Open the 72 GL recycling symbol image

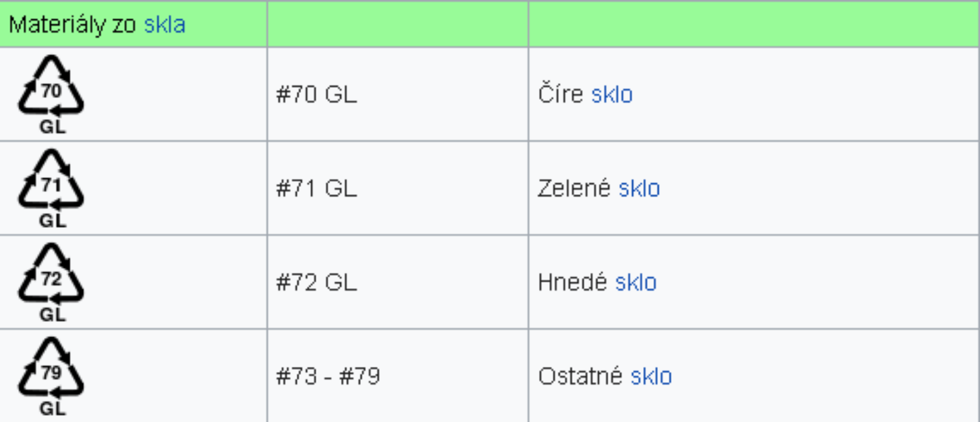coord(51,283)
